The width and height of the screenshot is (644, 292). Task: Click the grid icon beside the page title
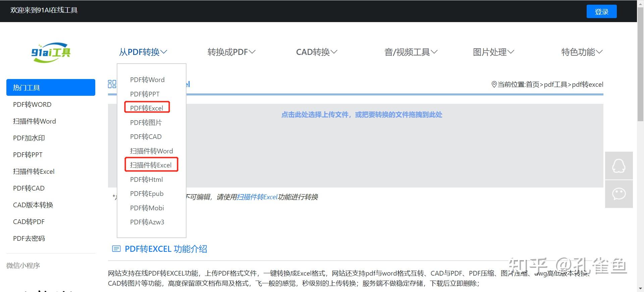tap(112, 84)
